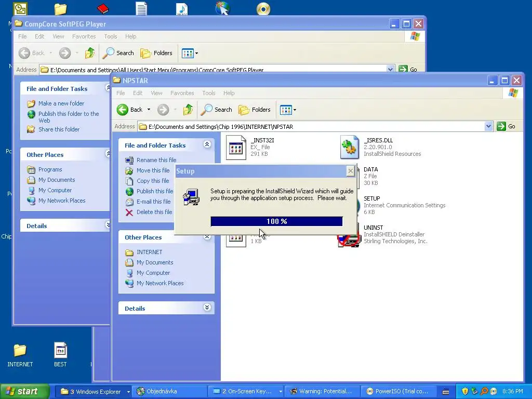Click Publish this folder to the Web
The height and width of the screenshot is (399, 532).
[x=69, y=117]
